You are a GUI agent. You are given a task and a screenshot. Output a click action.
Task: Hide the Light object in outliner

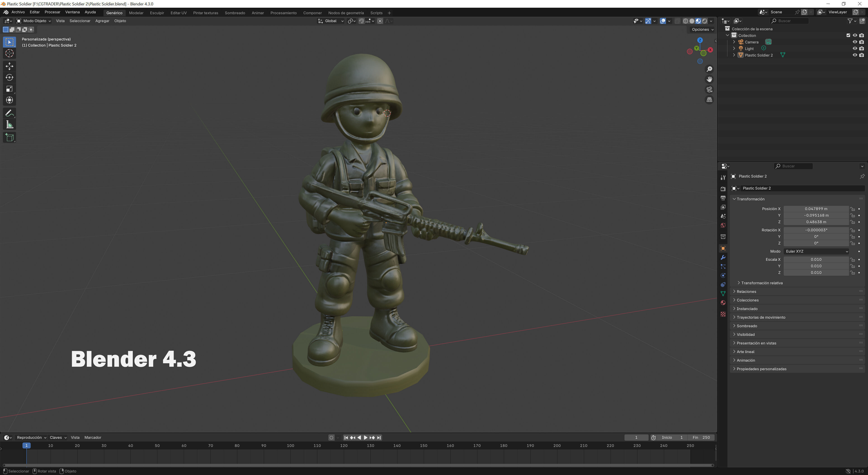[854, 49]
